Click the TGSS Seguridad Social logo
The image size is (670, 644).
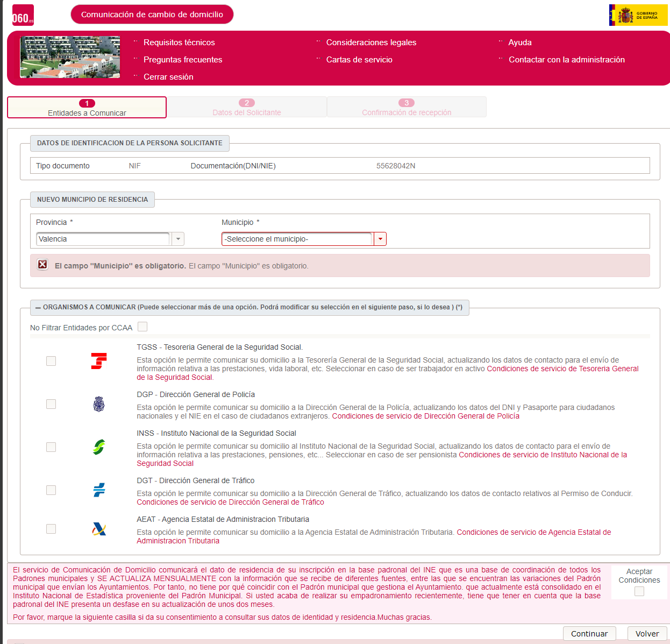tap(98, 361)
